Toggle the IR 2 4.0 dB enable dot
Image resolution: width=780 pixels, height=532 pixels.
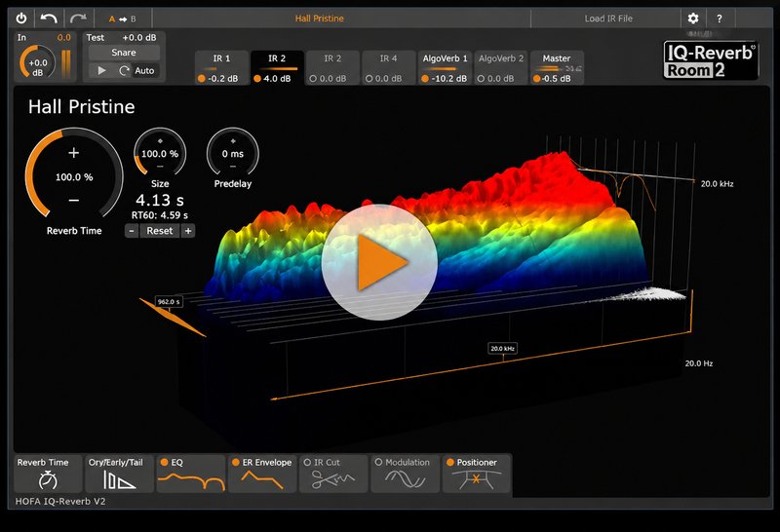pyautogui.click(x=257, y=79)
